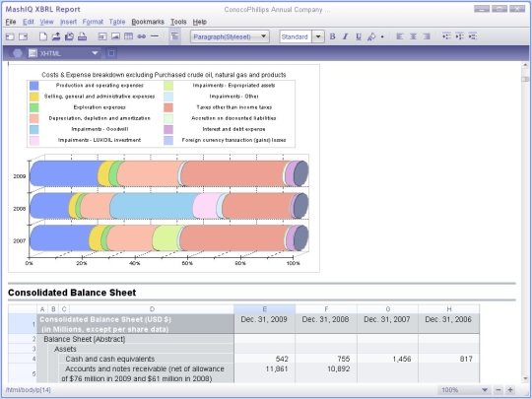Viewport: 532px width, 399px height.
Task: Select column F header in balance sheet
Action: point(326,309)
